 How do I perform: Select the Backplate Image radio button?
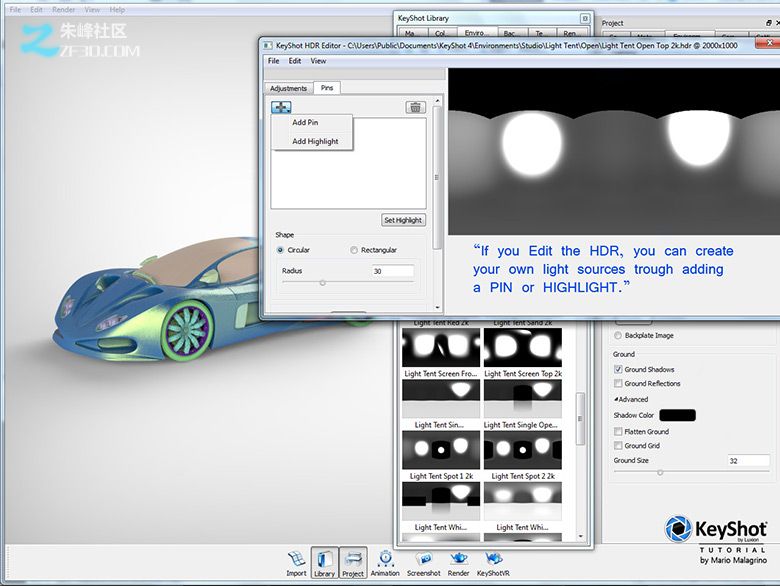(618, 336)
